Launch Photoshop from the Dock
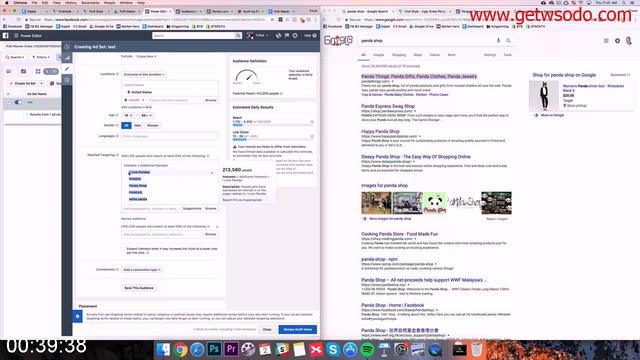The width and height of the screenshot is (640, 360). pos(214,349)
